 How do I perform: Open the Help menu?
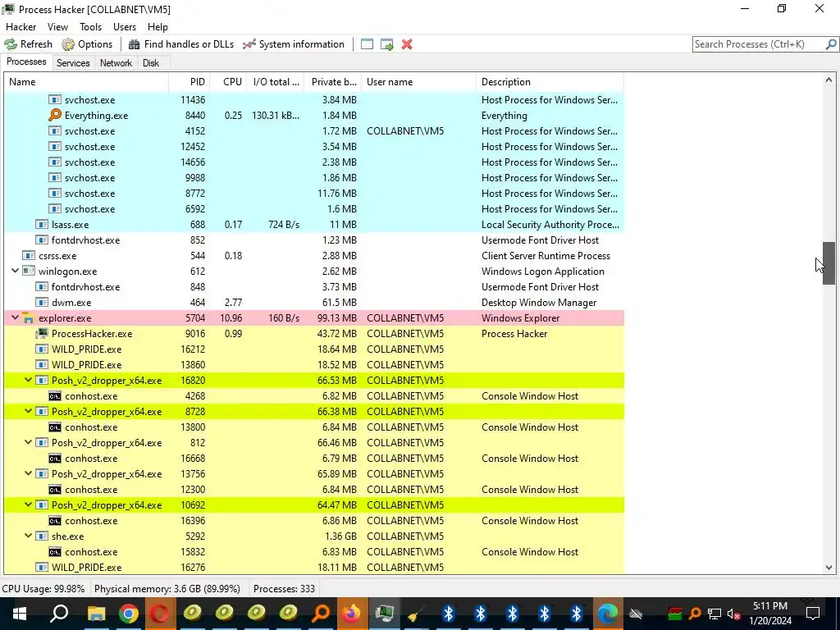157,27
